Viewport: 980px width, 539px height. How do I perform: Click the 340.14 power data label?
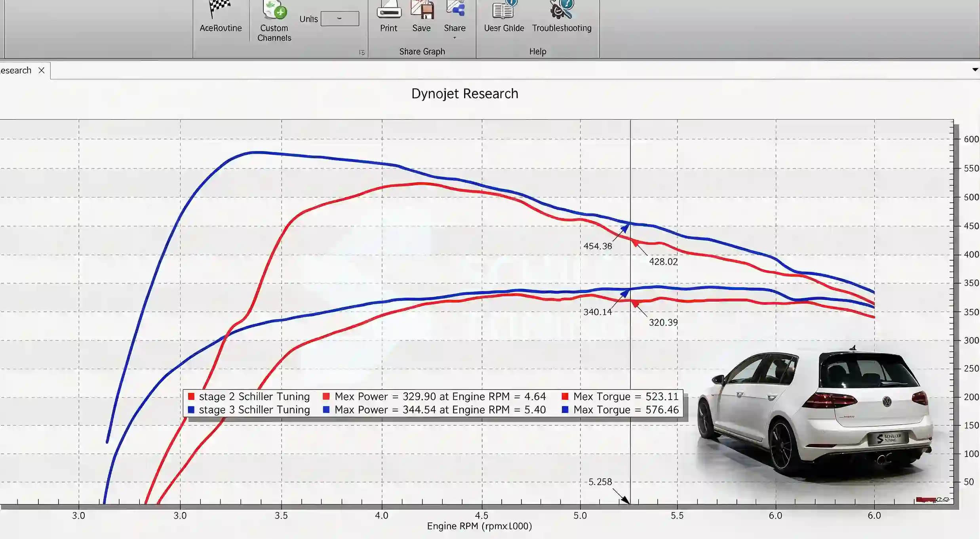coord(598,312)
